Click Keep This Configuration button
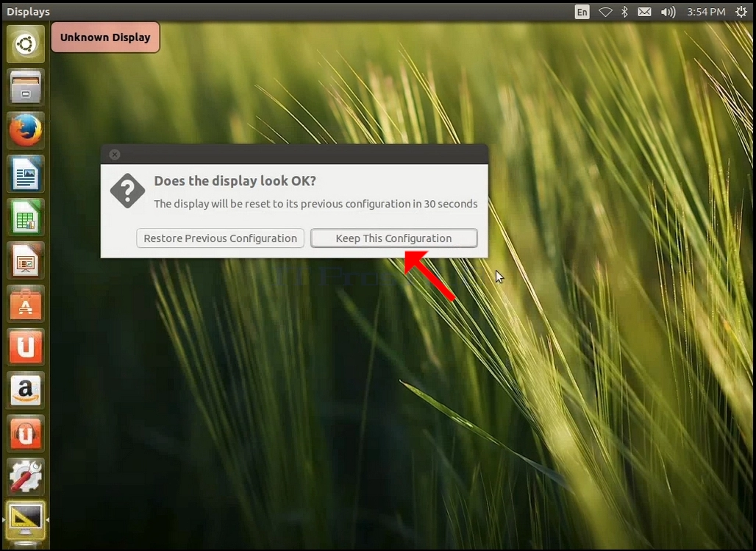 [394, 238]
